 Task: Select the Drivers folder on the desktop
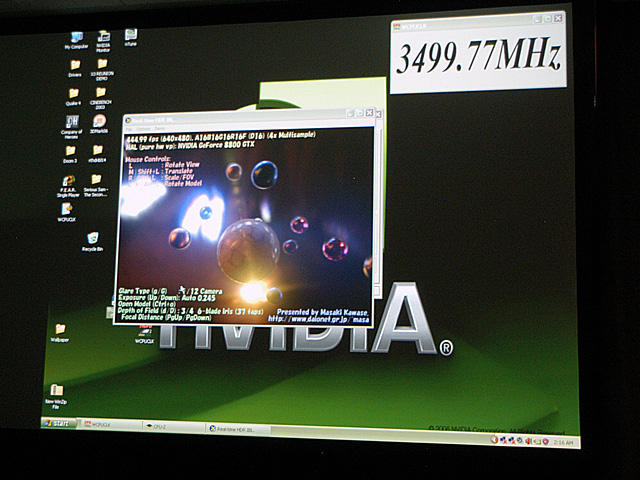[75, 69]
